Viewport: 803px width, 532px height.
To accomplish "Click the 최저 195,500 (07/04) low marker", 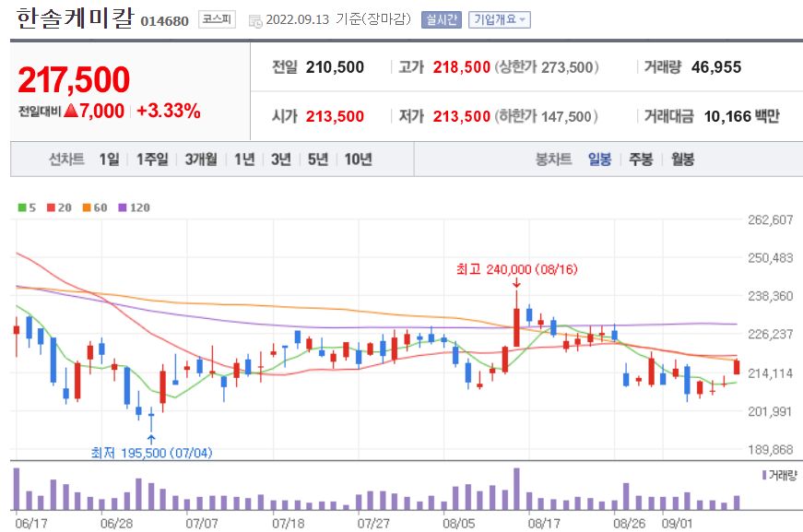I will [151, 453].
